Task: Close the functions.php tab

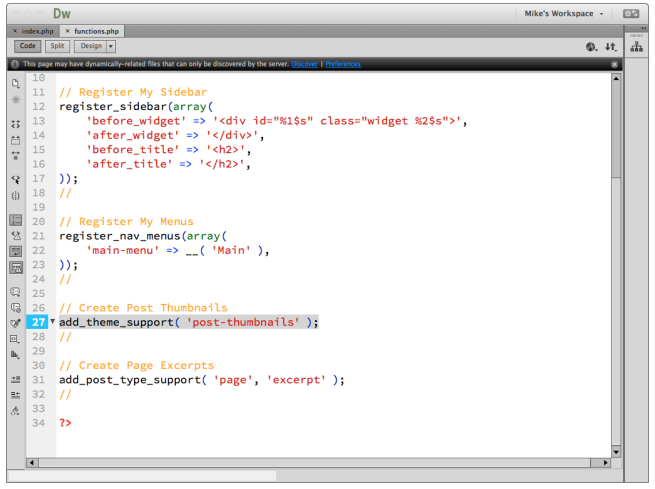Action: pos(68,31)
